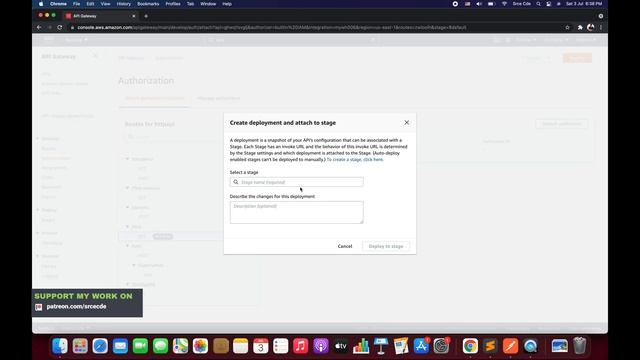Open Launchpad from the dock
The height and width of the screenshot is (360, 640).
click(80, 346)
